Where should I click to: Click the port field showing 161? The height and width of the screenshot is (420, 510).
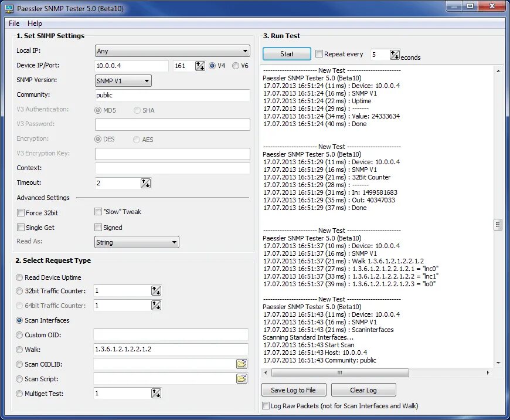[183, 66]
